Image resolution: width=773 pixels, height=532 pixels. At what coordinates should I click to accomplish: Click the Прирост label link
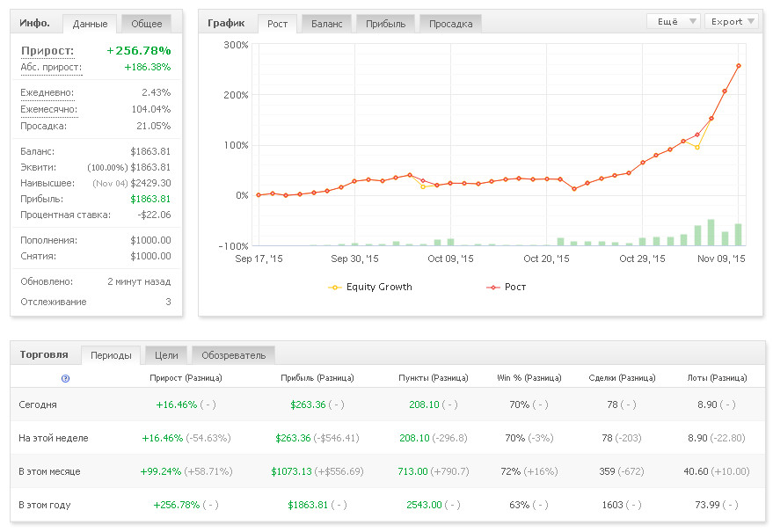[47, 51]
